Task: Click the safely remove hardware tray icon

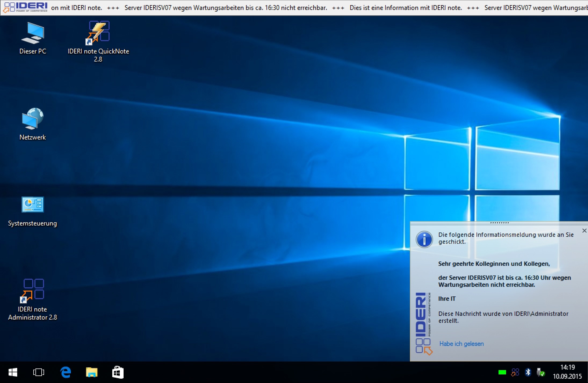Action: pyautogui.click(x=540, y=373)
